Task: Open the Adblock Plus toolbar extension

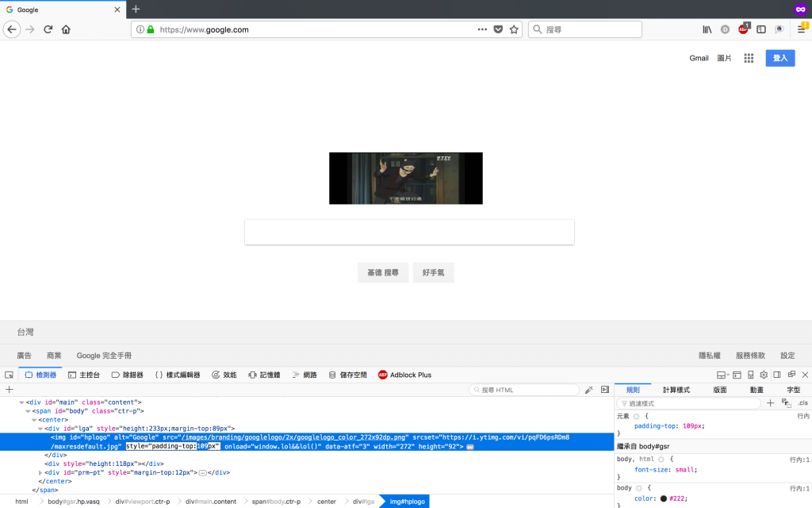Action: point(744,29)
